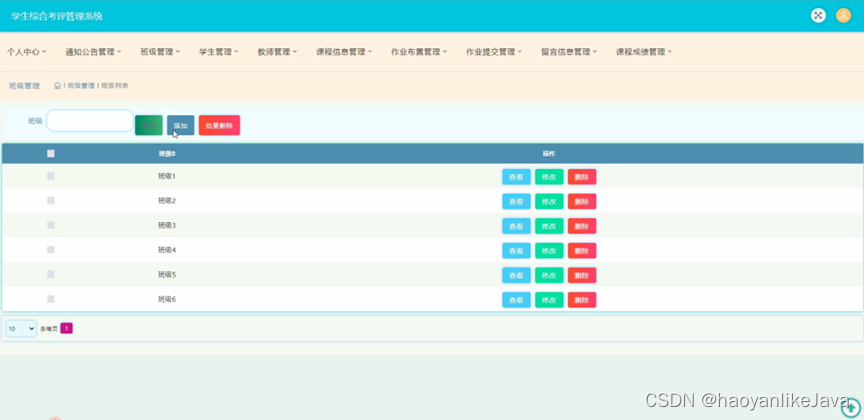Click the 班级管理 breadcrumb link
864x420 pixels.
tap(81, 86)
